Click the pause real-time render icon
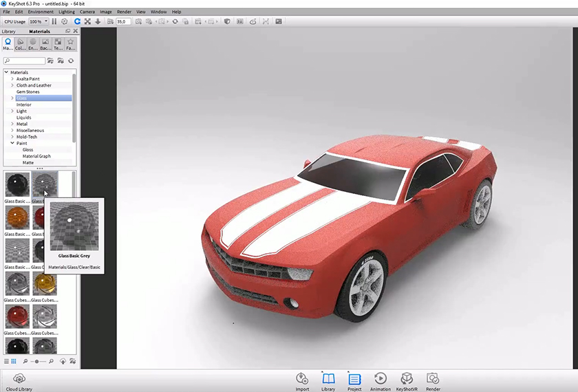The width and height of the screenshot is (578, 392). click(54, 21)
